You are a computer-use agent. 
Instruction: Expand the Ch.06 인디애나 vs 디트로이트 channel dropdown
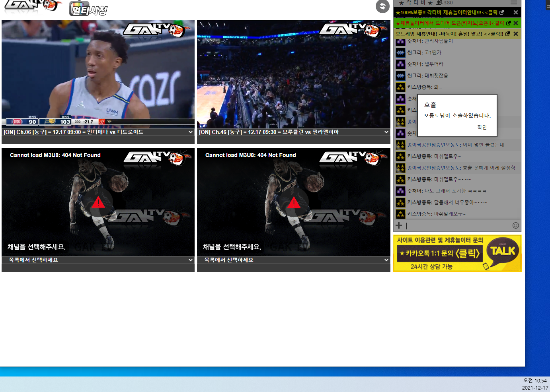click(98, 132)
